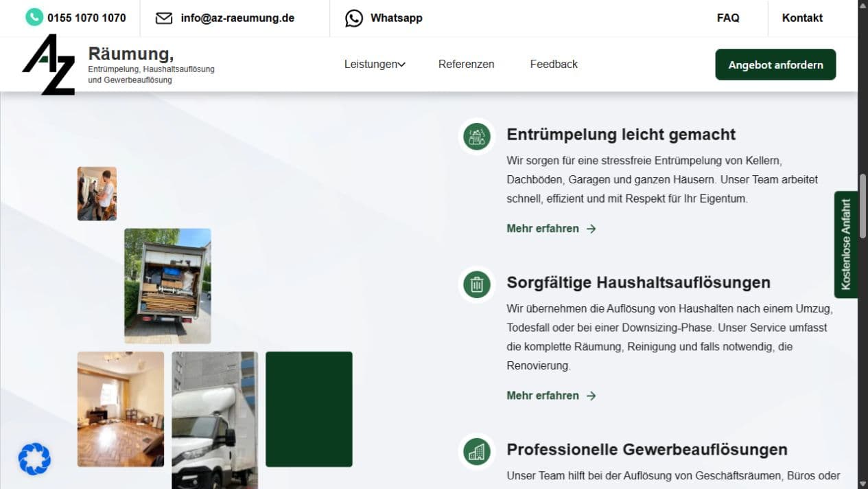868x489 pixels.
Task: Click the Haushaltsauflösungen trash bin icon
Action: pyautogui.click(x=476, y=284)
